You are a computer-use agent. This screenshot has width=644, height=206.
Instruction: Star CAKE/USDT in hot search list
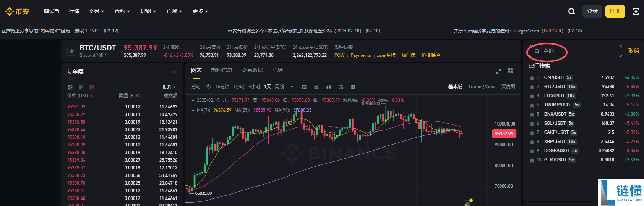[x=532, y=132]
